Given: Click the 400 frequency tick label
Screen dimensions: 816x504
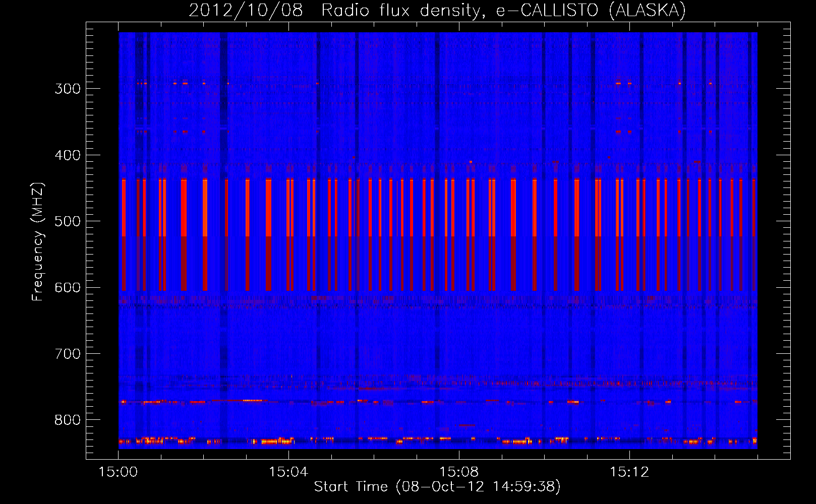Looking at the screenshot, I should coord(68,155).
